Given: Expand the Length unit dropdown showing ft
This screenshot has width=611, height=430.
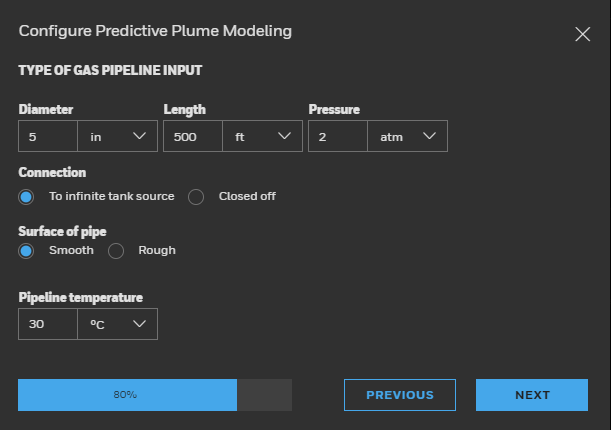Looking at the screenshot, I should click(262, 137).
